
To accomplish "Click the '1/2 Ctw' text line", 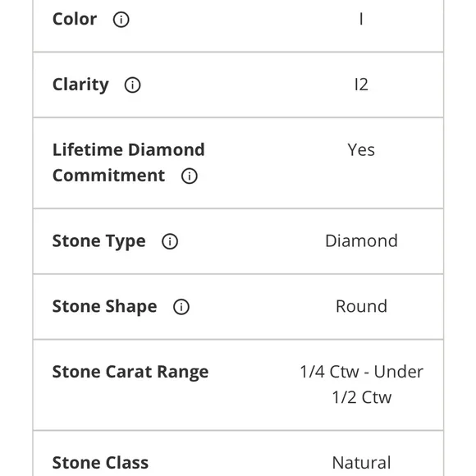I will point(362,397).
